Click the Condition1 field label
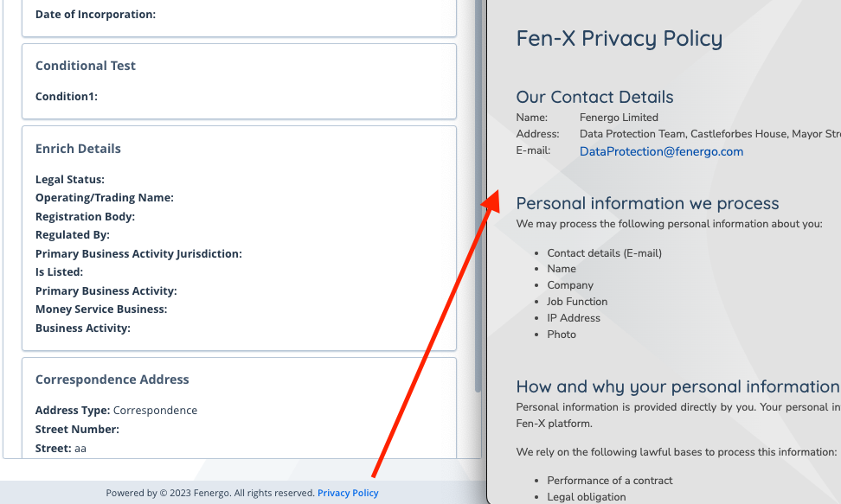Image resolution: width=841 pixels, height=504 pixels. tap(67, 97)
